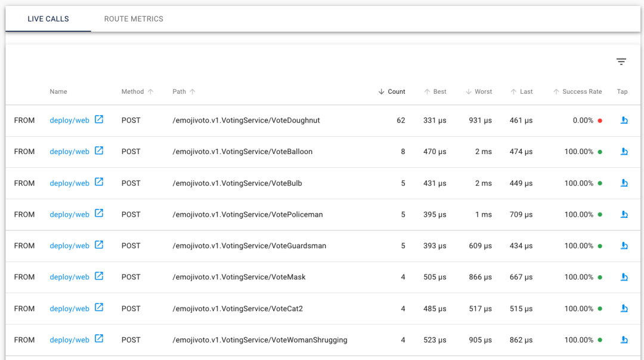Tap the VoteBulb route microscope icon
644x360 pixels.
[624, 183]
